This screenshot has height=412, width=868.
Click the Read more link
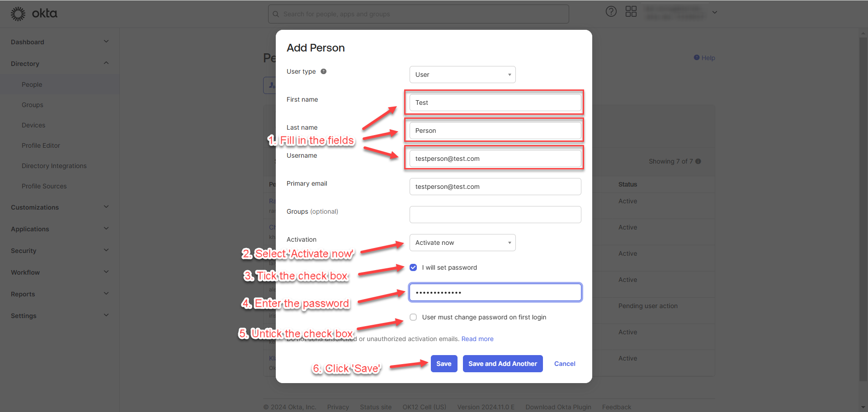[477, 339]
